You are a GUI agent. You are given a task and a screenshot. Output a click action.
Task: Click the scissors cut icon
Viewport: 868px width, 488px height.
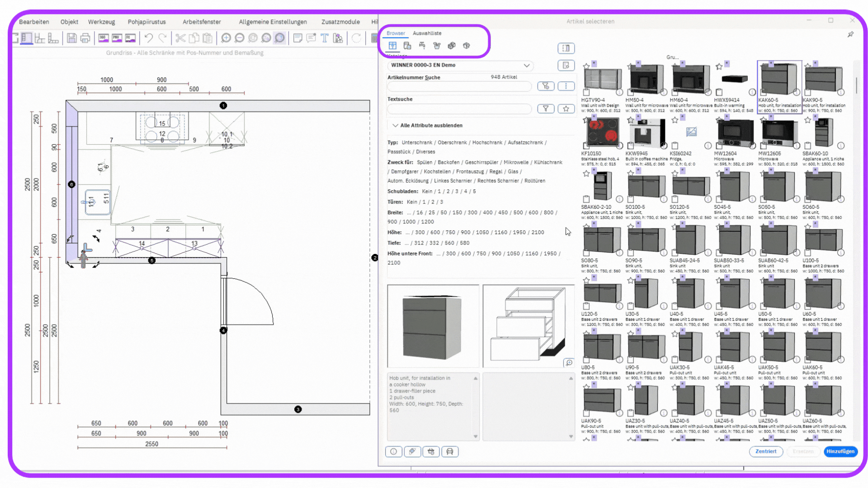coord(180,38)
